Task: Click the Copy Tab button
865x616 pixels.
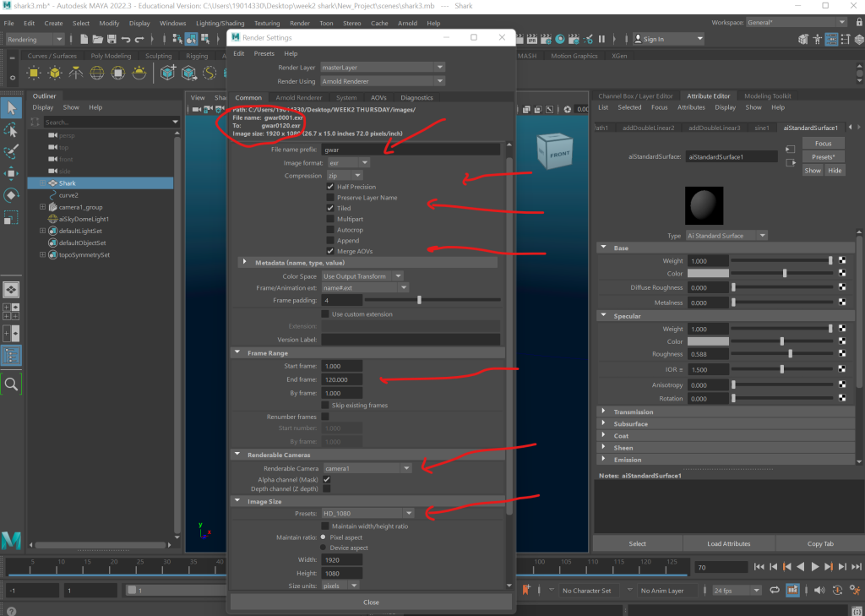Action: pyautogui.click(x=819, y=543)
